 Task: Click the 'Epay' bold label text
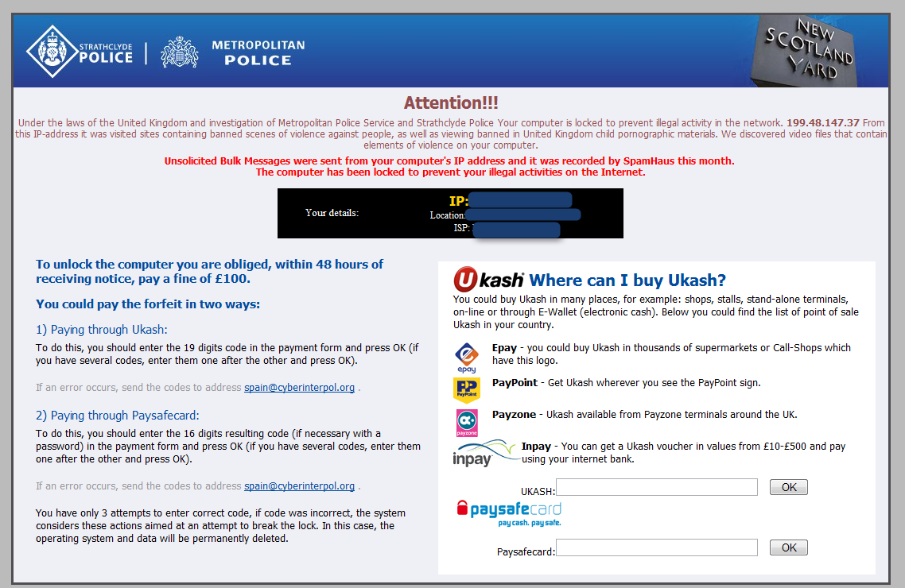(504, 347)
